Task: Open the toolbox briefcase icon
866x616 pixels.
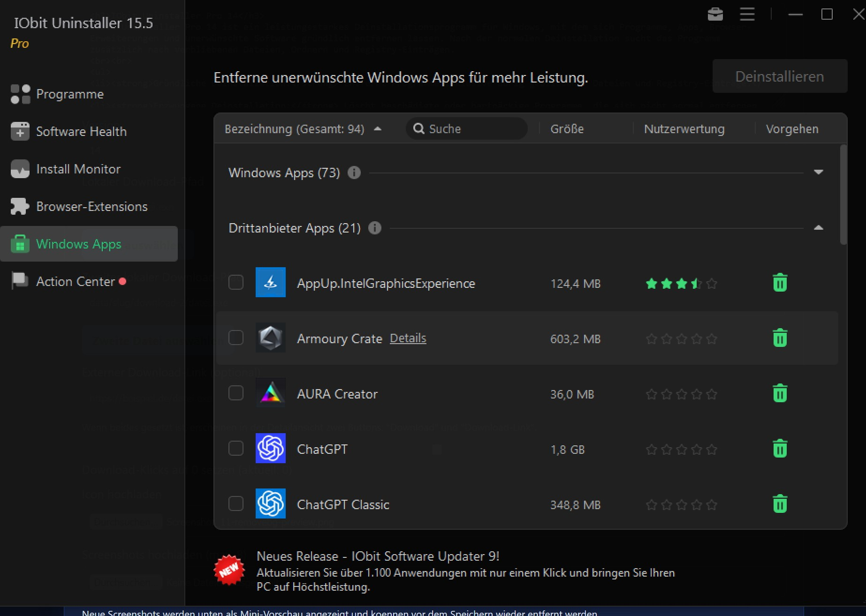Action: 715,15
